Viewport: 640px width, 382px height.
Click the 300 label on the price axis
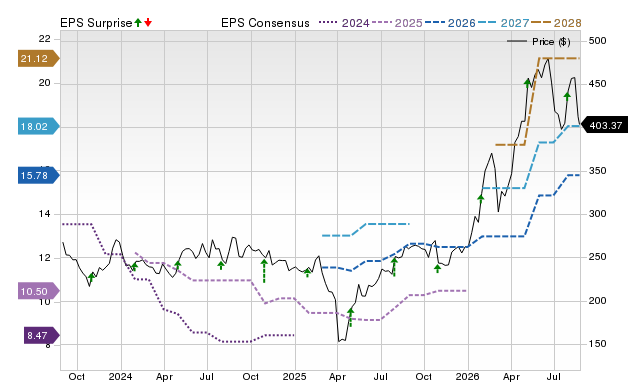tap(598, 214)
